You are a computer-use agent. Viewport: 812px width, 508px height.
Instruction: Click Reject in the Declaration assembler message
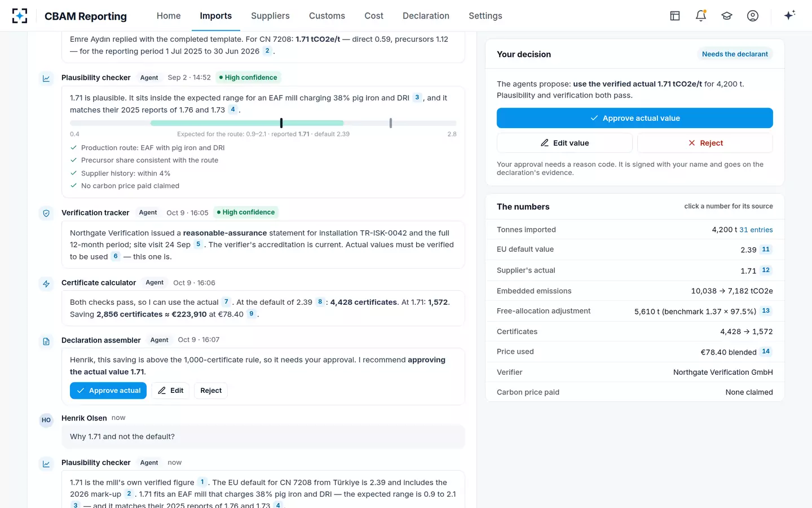click(211, 391)
